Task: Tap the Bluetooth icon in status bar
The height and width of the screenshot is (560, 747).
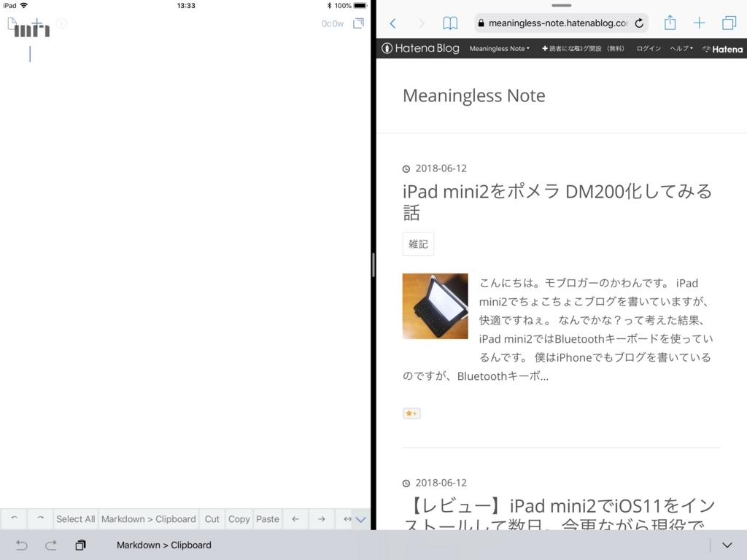Action: 329,6
